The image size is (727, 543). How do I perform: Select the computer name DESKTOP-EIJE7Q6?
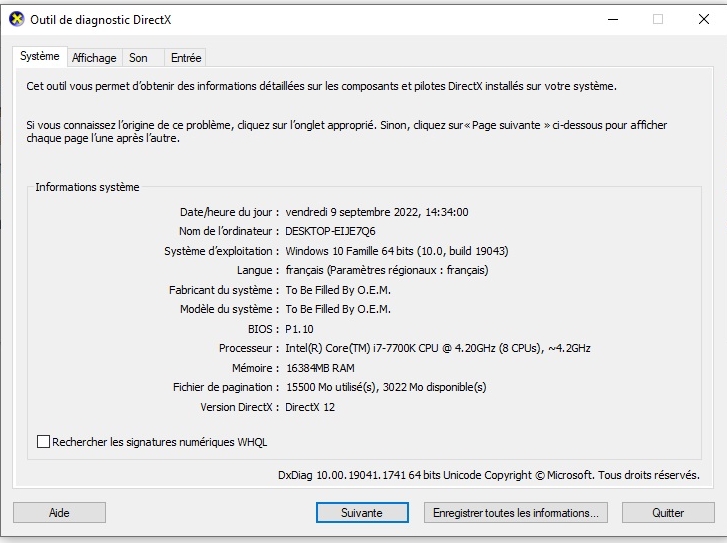point(330,231)
